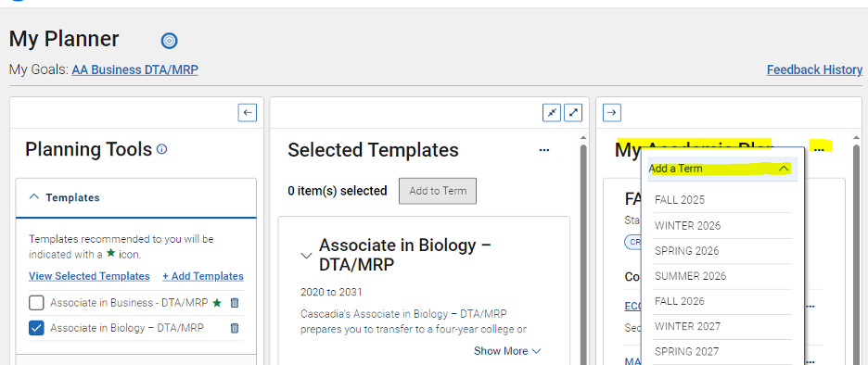Viewport: 868px width, 365px height.
Task: Check the Associate in Business - DTA/MRP box
Action: pos(36,303)
